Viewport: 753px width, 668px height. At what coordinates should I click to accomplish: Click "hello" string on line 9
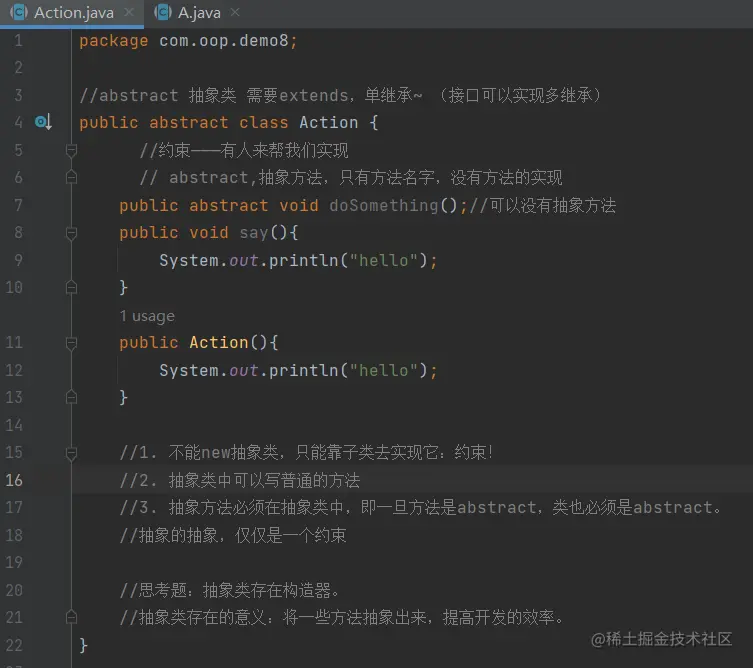(384, 260)
